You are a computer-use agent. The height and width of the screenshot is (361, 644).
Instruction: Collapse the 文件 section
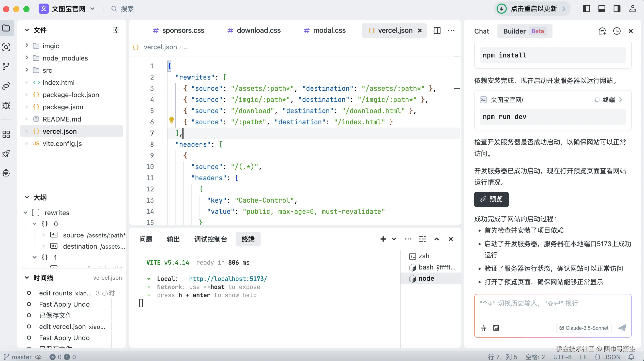(27, 30)
